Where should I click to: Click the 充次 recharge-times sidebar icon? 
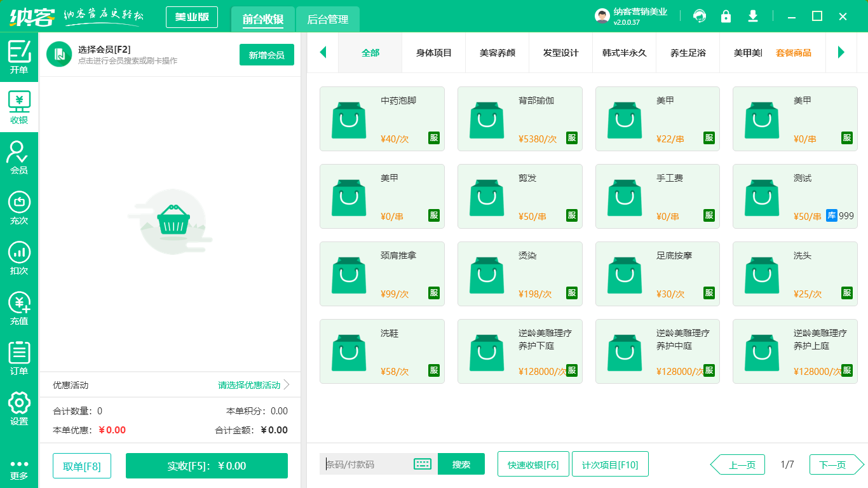[19, 205]
